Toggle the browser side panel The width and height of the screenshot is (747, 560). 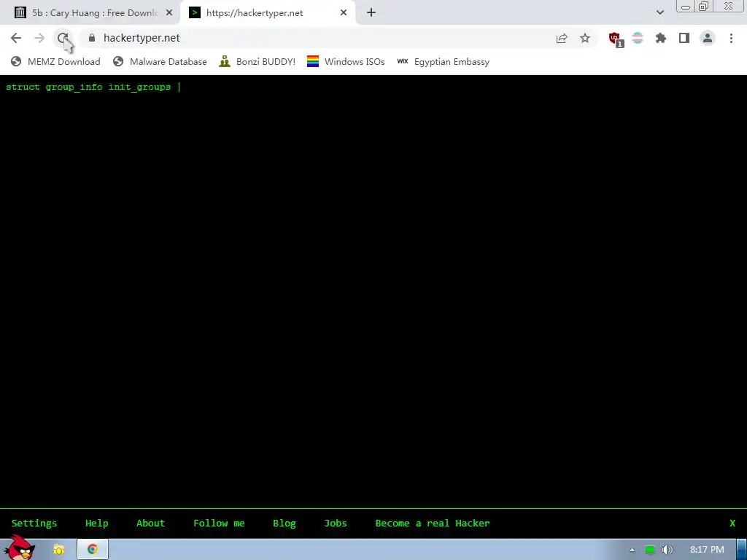click(x=684, y=38)
